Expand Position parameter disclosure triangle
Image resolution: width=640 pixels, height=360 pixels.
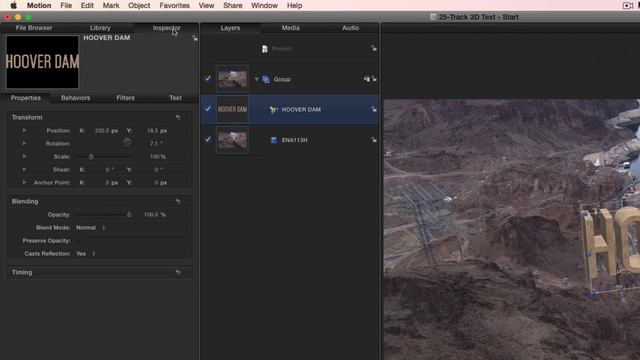pyautogui.click(x=24, y=131)
